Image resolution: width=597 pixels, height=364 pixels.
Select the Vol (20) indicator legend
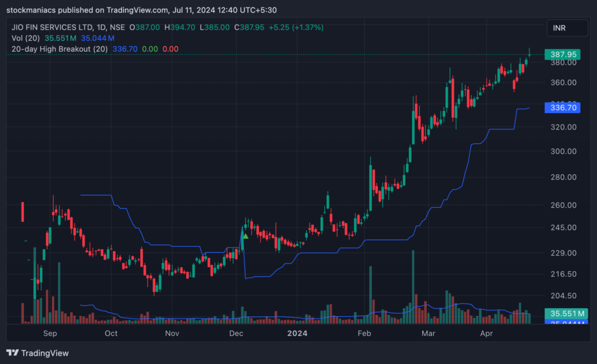[x=26, y=38]
